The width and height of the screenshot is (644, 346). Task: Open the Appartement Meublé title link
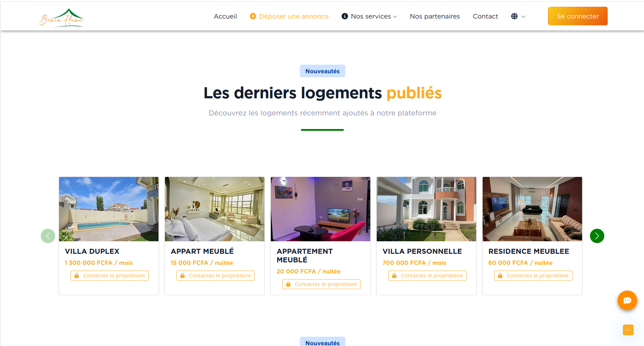305,256
